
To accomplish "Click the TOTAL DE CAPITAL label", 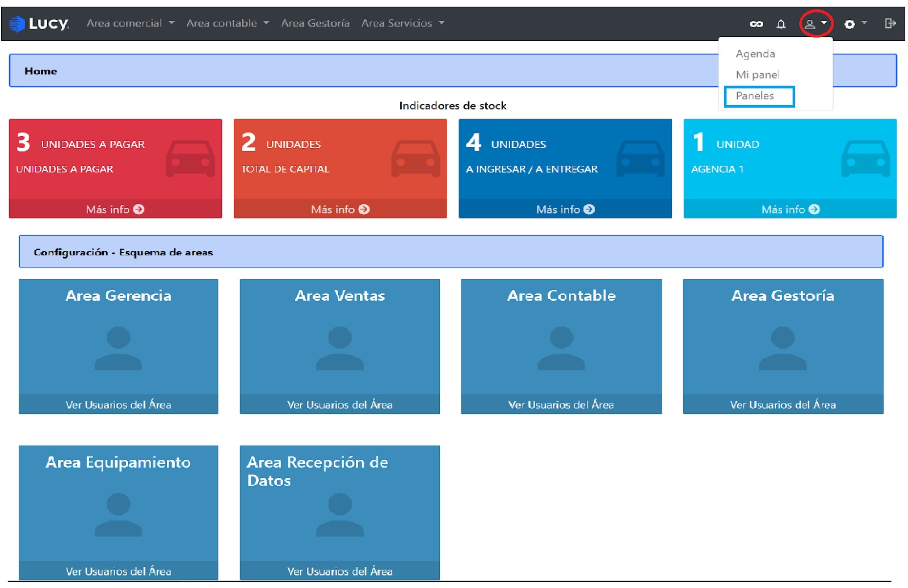I will [285, 169].
